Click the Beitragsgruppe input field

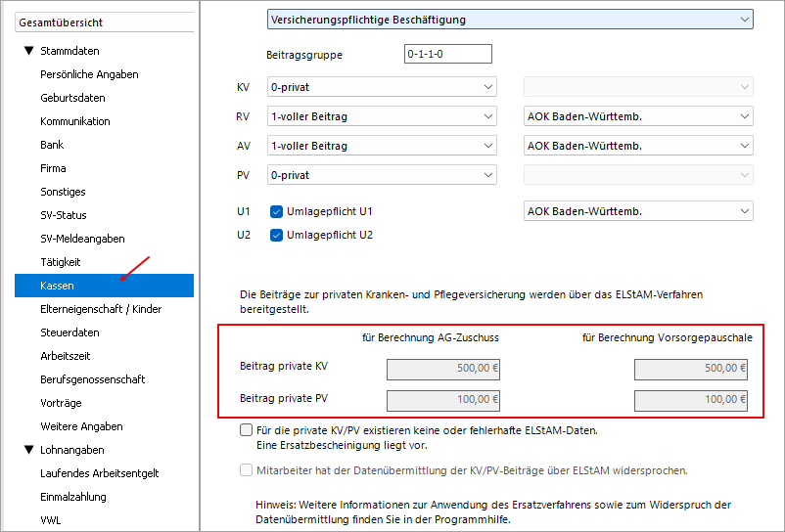(x=447, y=54)
